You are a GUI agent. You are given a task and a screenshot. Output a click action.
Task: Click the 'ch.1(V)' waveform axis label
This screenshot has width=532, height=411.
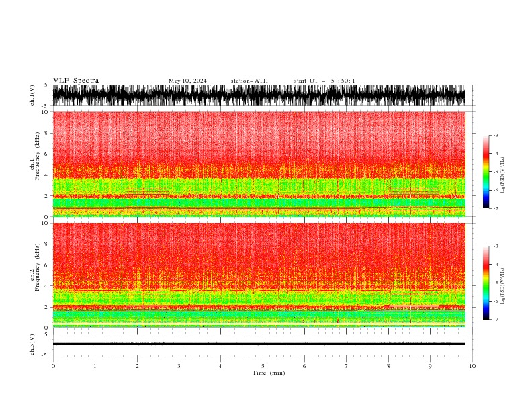(x=32, y=95)
